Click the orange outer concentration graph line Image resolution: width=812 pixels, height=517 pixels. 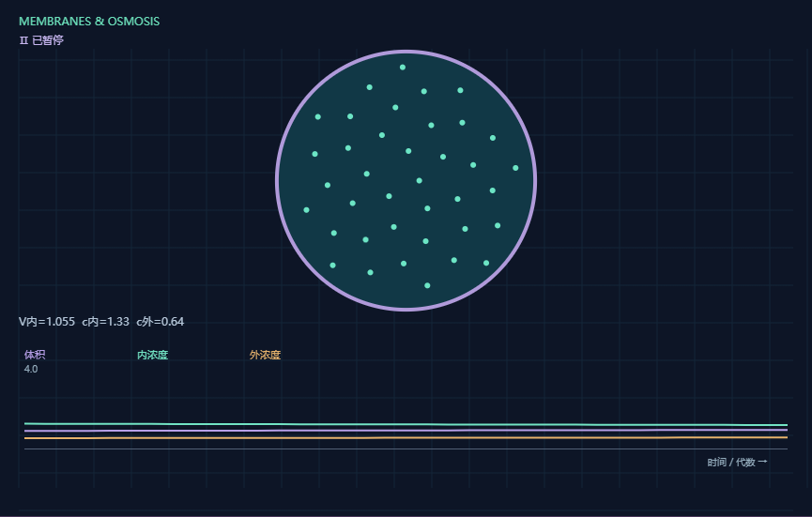tap(406, 438)
